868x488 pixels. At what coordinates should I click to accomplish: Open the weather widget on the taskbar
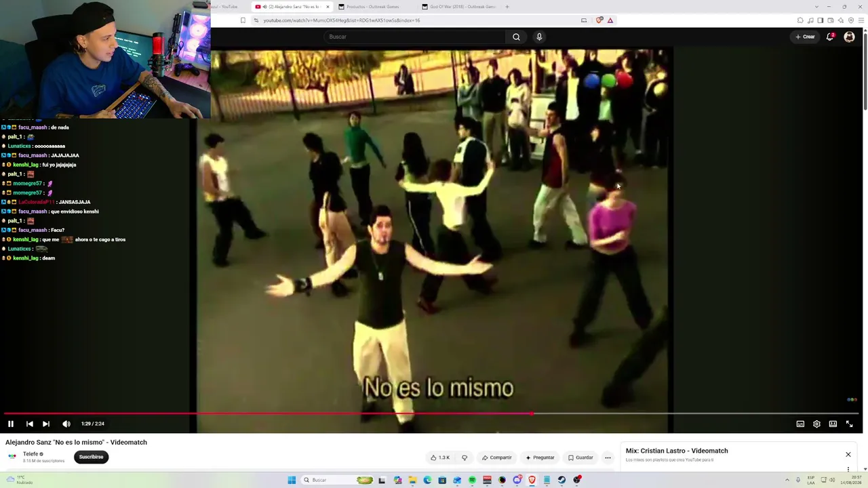click(20, 480)
